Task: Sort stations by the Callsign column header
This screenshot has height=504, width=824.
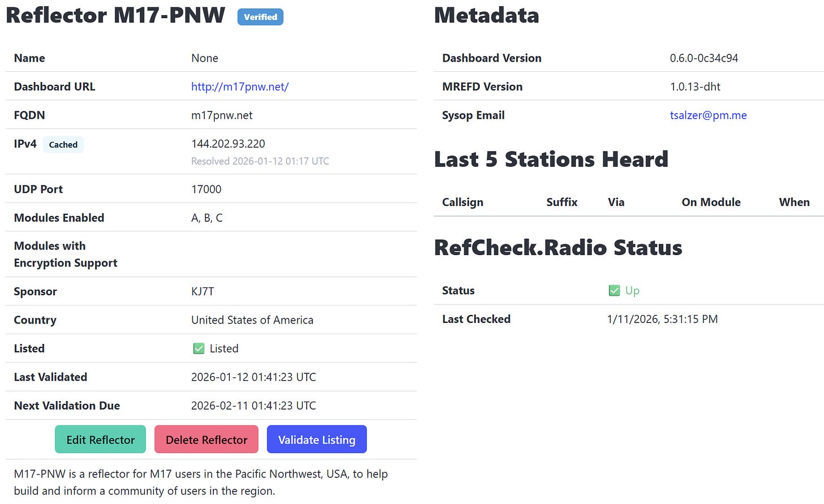Action: pos(462,202)
